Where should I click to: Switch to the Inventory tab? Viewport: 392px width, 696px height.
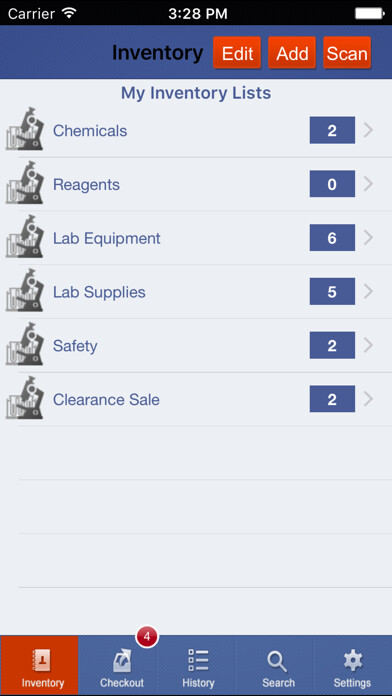point(40,665)
